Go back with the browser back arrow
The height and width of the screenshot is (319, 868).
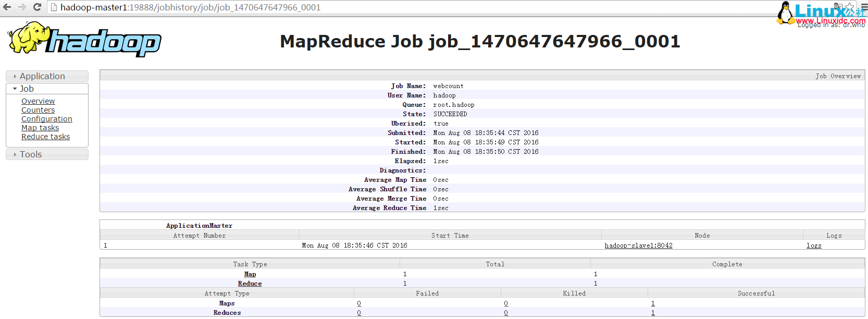7,7
